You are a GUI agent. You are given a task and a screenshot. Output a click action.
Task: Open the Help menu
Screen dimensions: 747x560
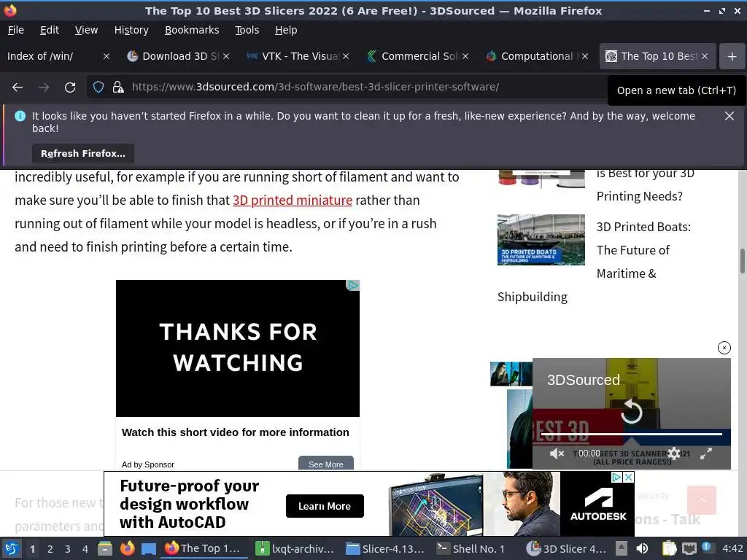(x=286, y=30)
